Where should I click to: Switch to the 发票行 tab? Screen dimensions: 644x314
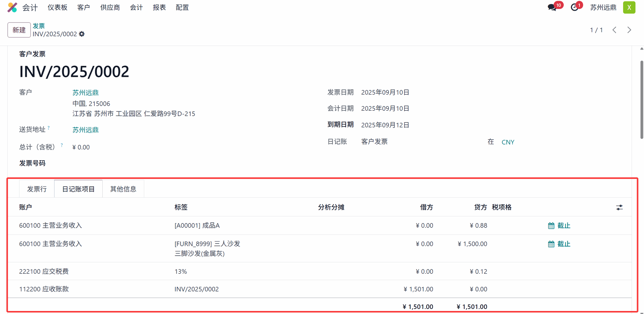coord(37,189)
